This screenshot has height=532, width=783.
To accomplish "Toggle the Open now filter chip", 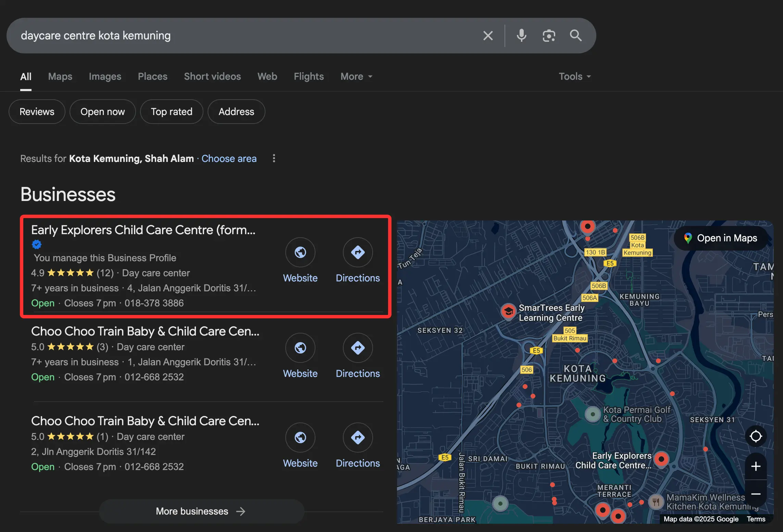I will [x=103, y=112].
